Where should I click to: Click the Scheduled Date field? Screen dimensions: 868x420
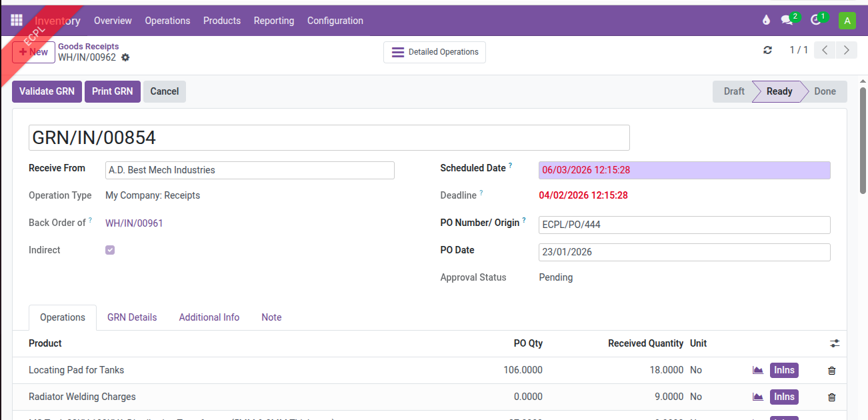point(684,170)
